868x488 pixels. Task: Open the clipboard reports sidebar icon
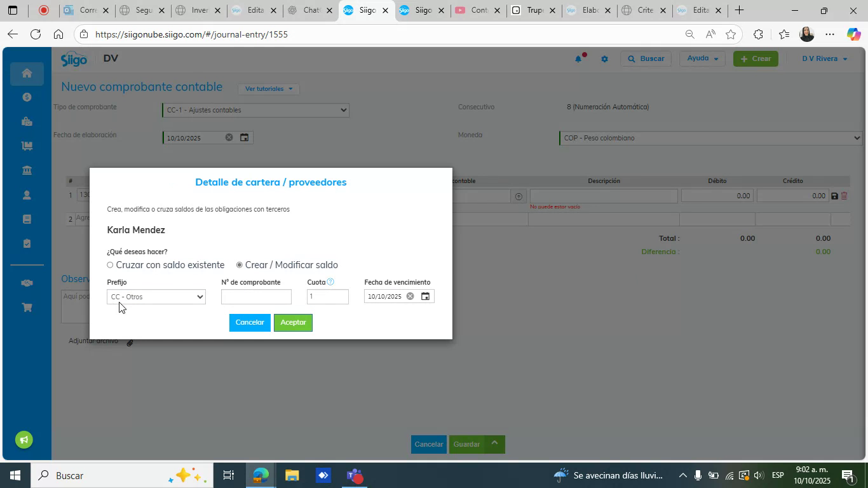[x=27, y=243]
